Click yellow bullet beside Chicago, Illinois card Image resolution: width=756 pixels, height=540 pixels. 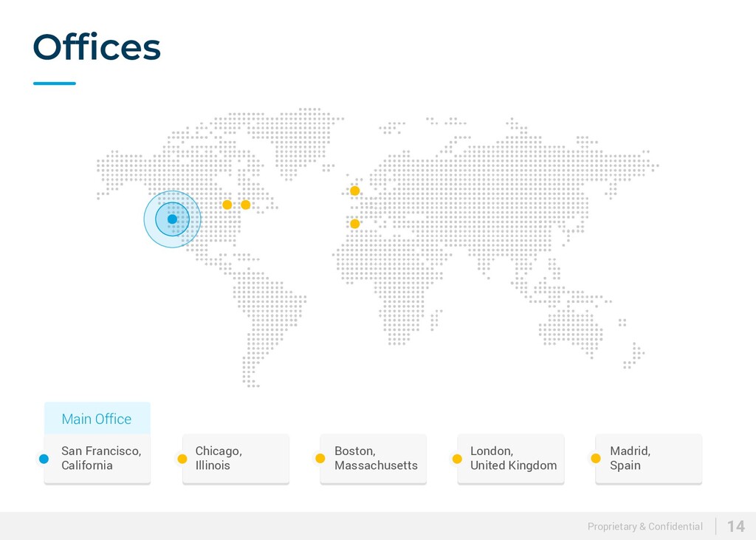[x=182, y=459]
